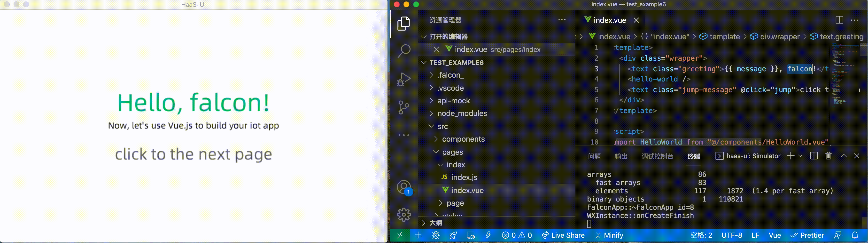Show errors and warnings count
Image resolution: width=868 pixels, height=243 pixels.
517,235
